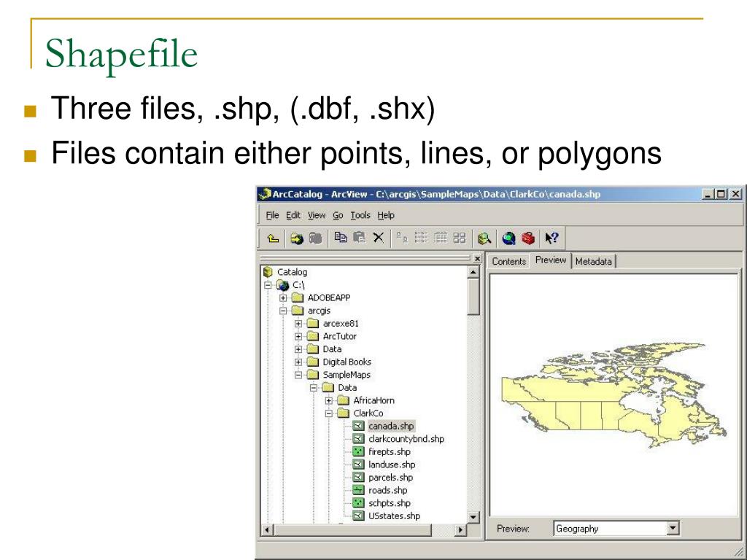The width and height of the screenshot is (747, 560).
Task: Expand the arcexe81 folder node
Action: coord(298,323)
